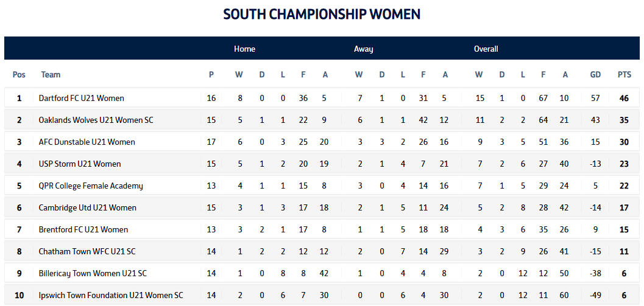The image size is (644, 306).
Task: Sort by the Pos column header
Action: pos(19,75)
